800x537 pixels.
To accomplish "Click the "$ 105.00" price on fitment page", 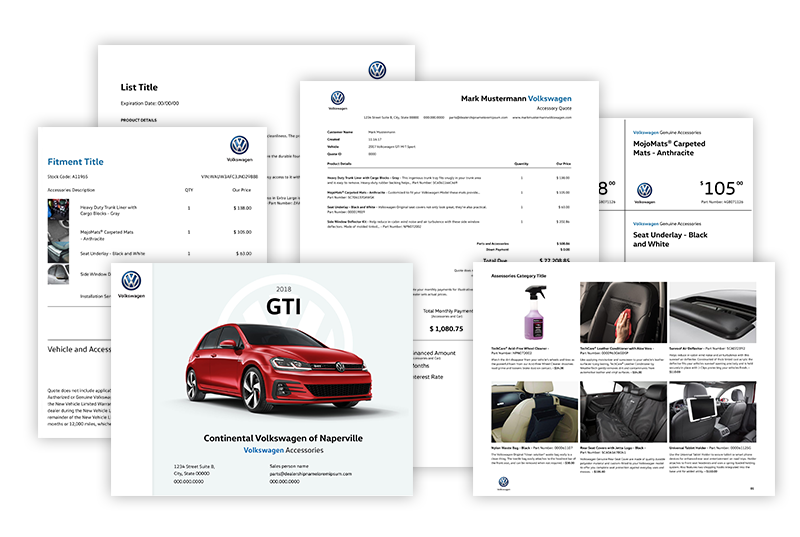I will [x=243, y=232].
